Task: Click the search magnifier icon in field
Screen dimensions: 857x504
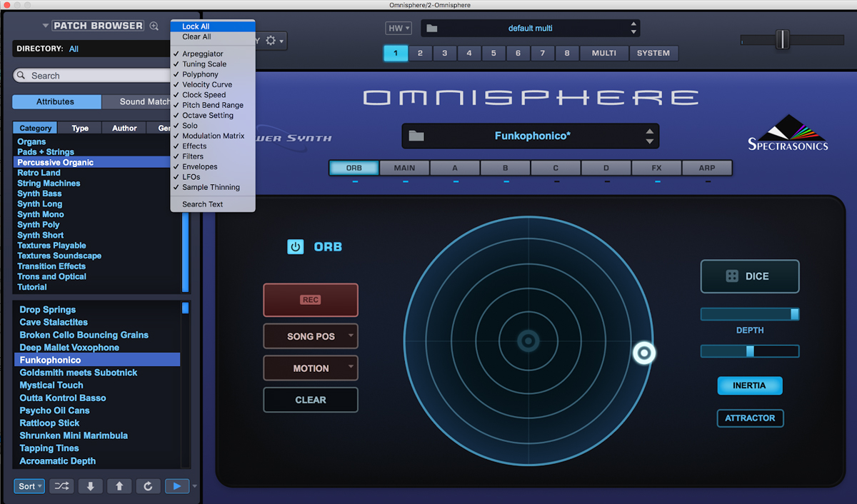Action: (x=22, y=76)
